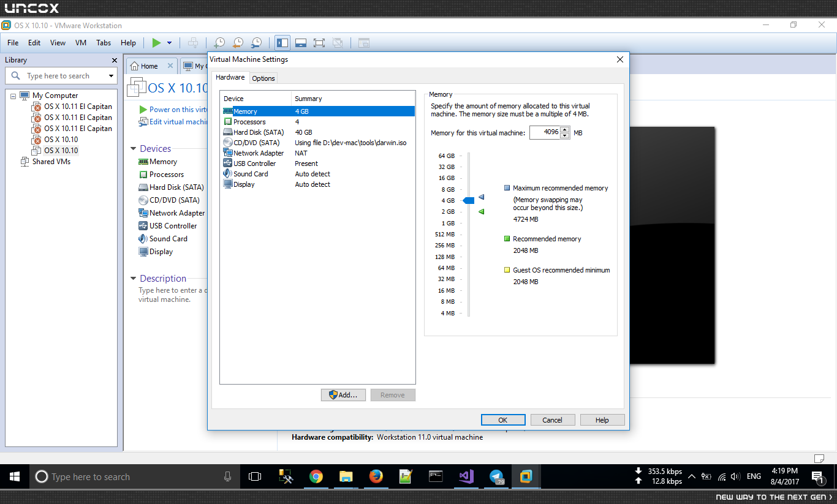This screenshot has height=504, width=837.
Task: Enter full screen mode via toolbar icon
Action: click(x=319, y=43)
